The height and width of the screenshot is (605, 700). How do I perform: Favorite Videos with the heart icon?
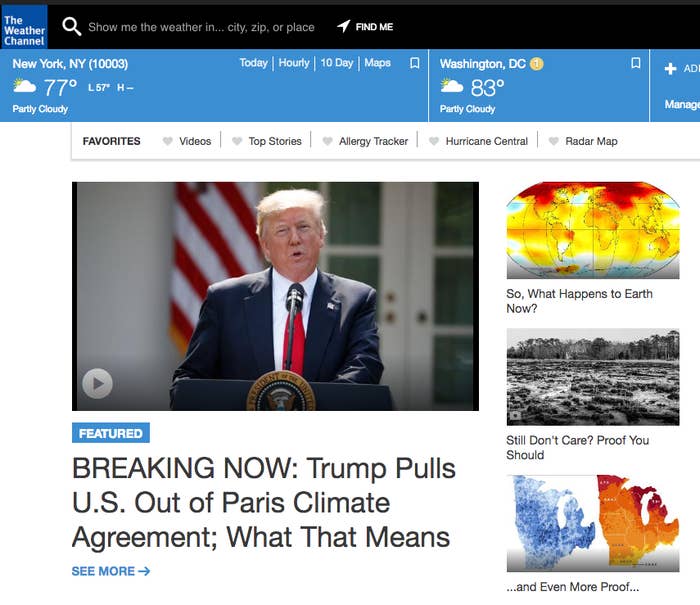167,141
